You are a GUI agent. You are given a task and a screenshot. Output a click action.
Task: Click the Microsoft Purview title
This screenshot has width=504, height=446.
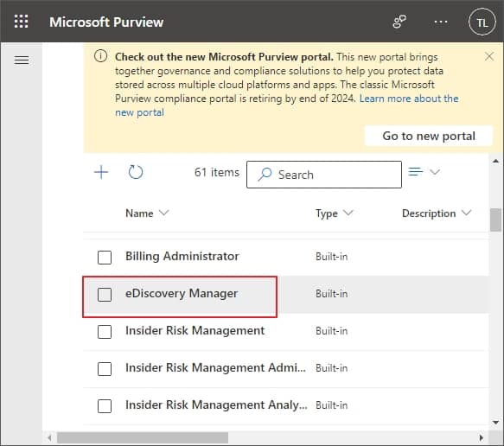click(106, 22)
